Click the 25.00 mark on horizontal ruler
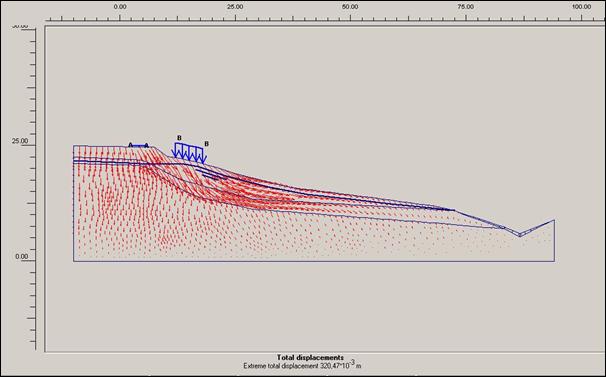Image resolution: width=606 pixels, height=377 pixels. pyautogui.click(x=235, y=7)
